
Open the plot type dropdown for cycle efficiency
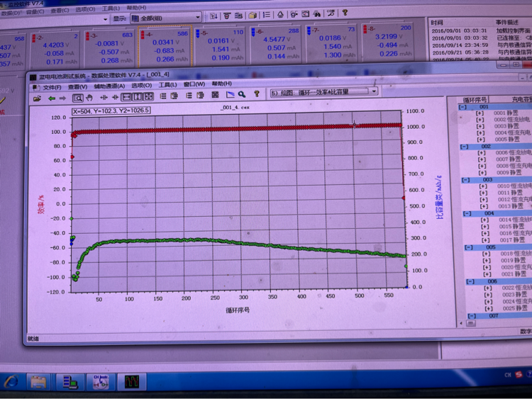pos(373,91)
